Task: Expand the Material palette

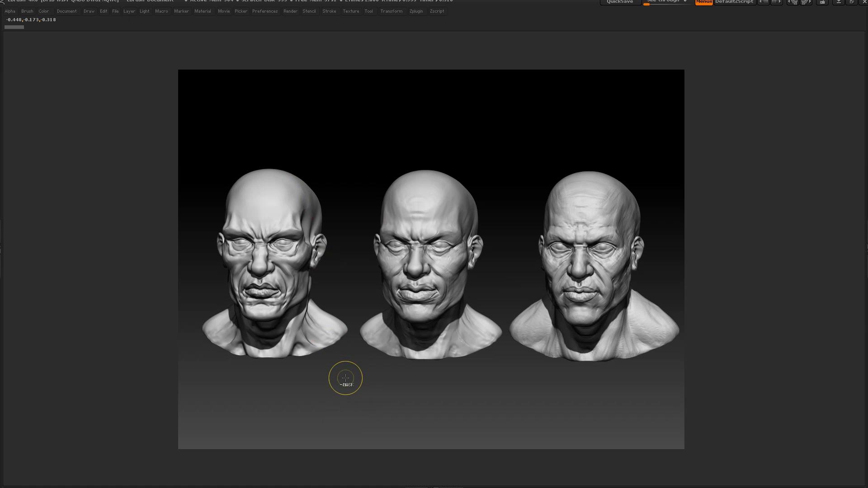Action: click(x=203, y=11)
